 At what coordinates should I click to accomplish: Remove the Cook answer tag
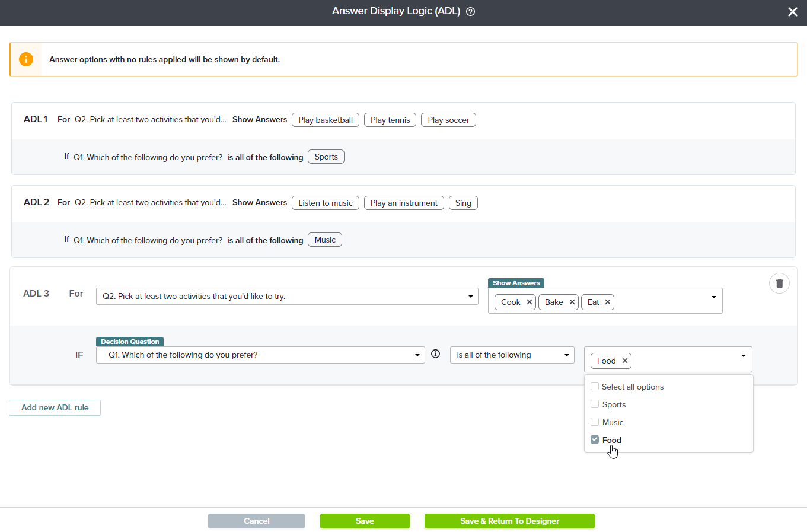tap(529, 302)
